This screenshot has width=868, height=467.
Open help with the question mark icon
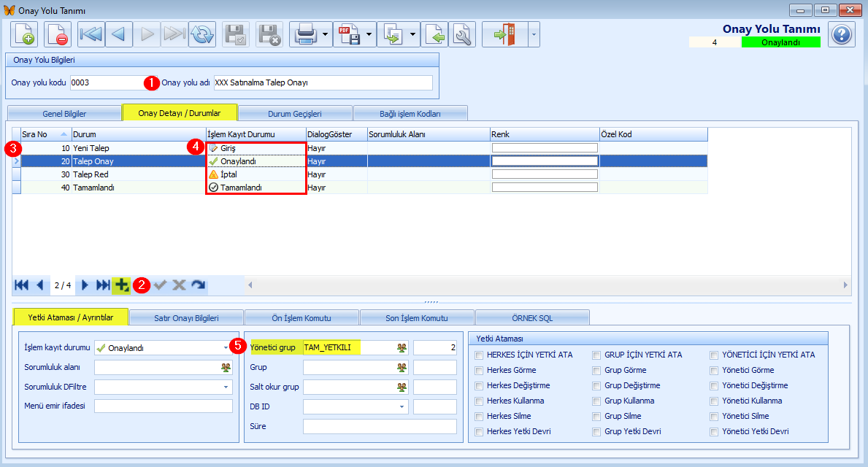point(842,34)
